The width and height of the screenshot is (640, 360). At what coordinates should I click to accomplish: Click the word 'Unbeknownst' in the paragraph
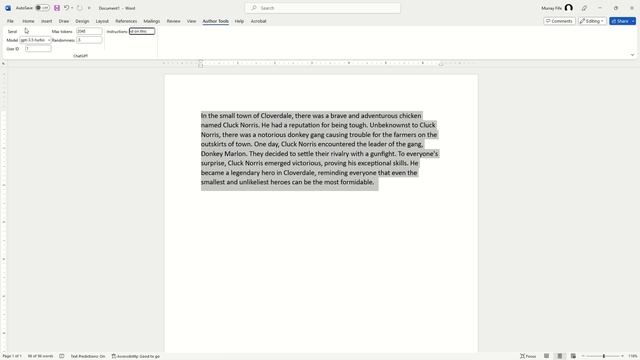click(390, 125)
